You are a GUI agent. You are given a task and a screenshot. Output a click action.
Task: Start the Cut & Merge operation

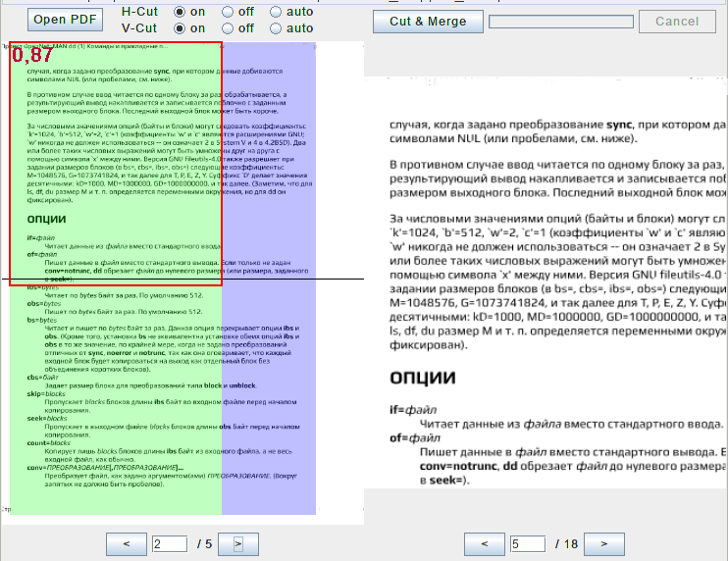point(428,22)
